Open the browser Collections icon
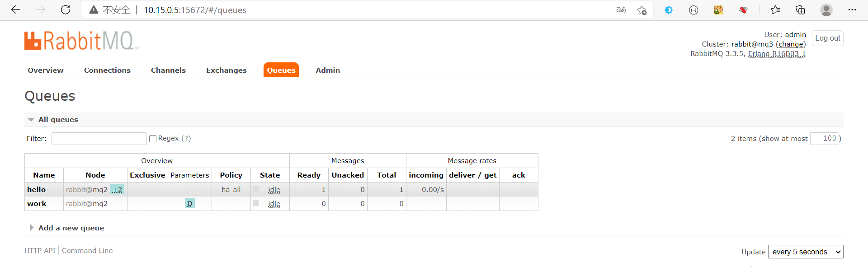868x267 pixels. tap(800, 10)
